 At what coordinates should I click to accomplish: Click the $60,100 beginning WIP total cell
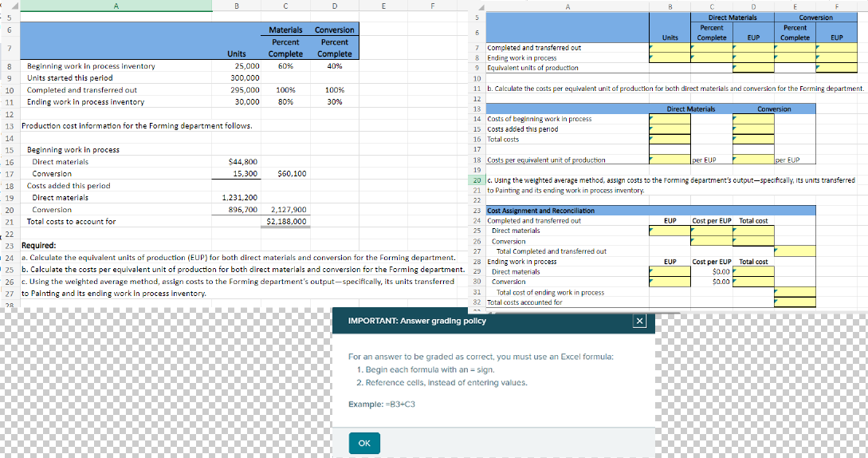coord(285,174)
